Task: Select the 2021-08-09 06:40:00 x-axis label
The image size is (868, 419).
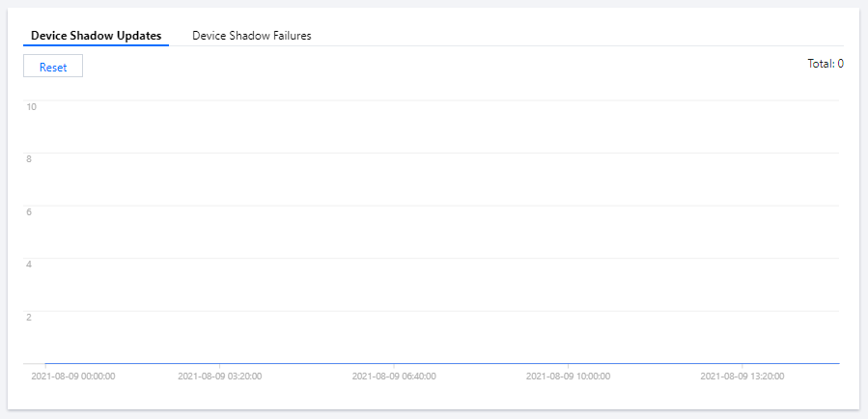Action: coord(393,377)
